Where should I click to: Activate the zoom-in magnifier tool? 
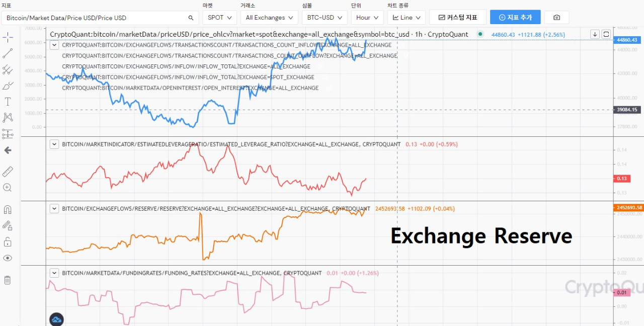pyautogui.click(x=7, y=187)
